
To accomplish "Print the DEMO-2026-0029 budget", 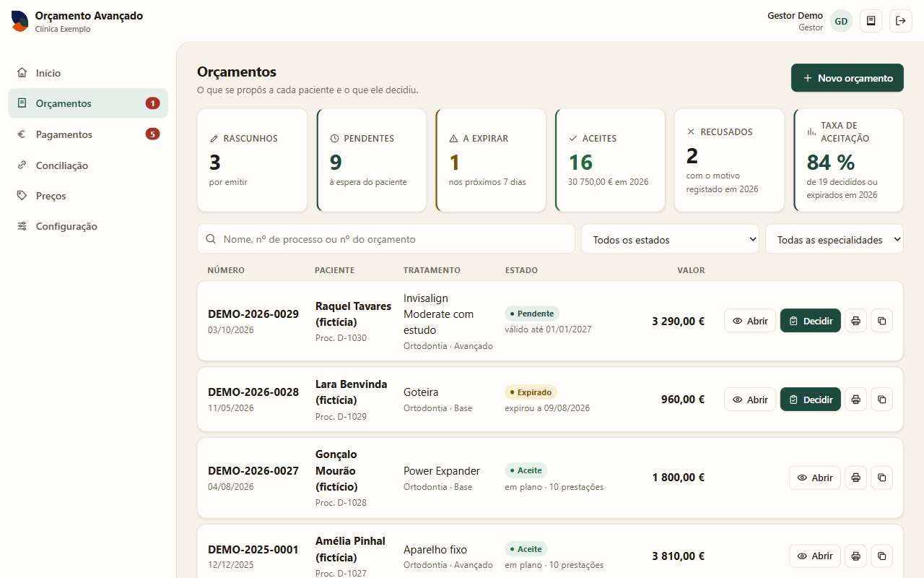I will coord(855,321).
